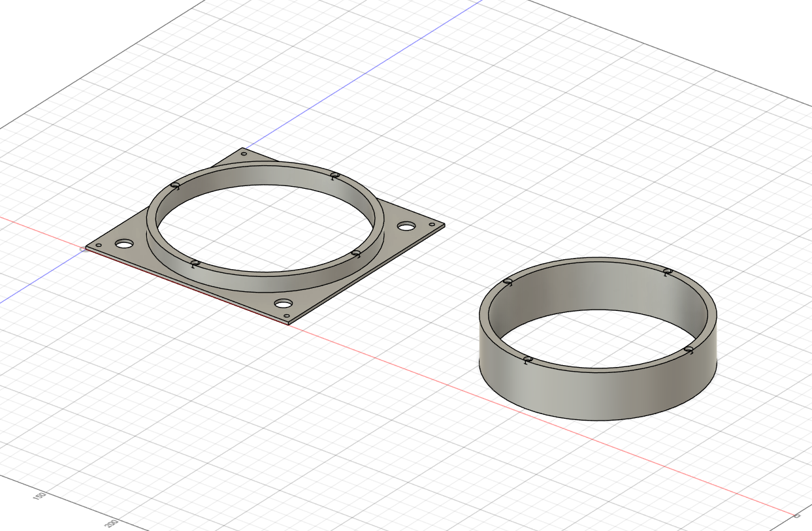Click the "200" grid scale label
Viewport: 812px width, 531px height.
point(111,524)
